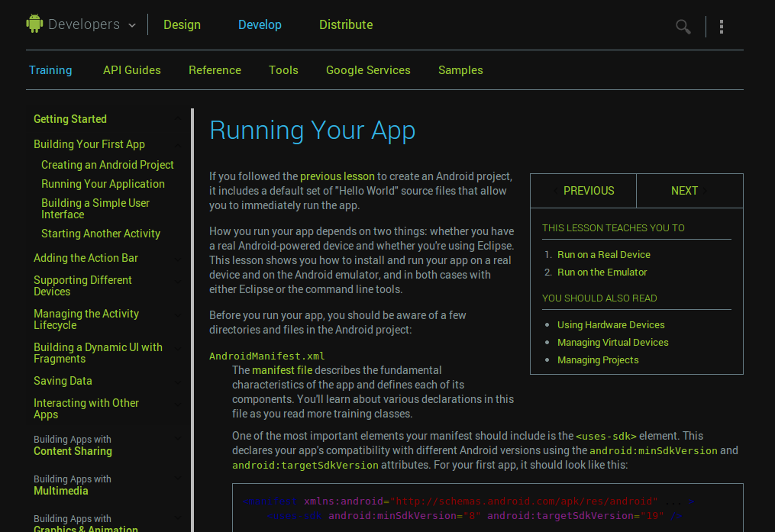Expand the Multimedia section arrow
Viewport: 775px width, 532px height.
178,478
